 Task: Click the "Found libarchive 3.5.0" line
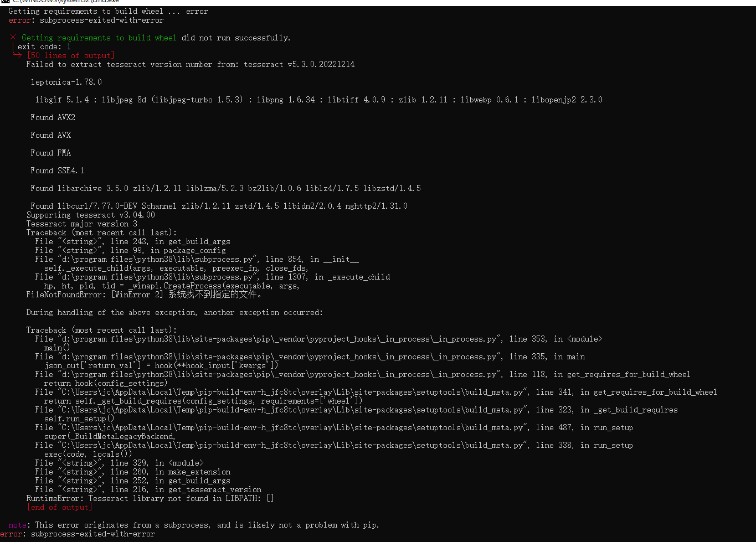tap(226, 188)
